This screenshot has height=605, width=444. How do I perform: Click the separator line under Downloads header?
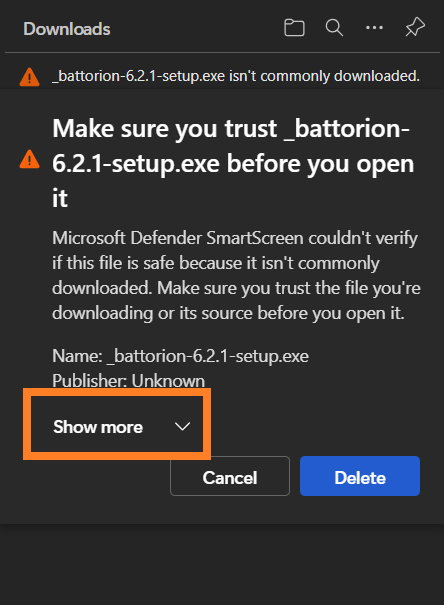point(222,52)
